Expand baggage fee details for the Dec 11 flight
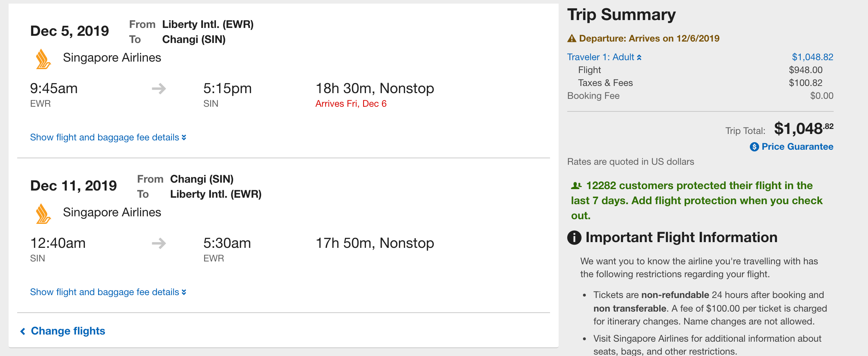868x356 pixels. (x=108, y=292)
